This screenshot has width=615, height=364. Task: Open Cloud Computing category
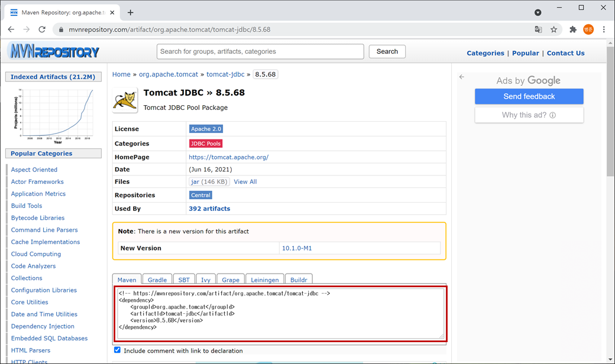(36, 254)
